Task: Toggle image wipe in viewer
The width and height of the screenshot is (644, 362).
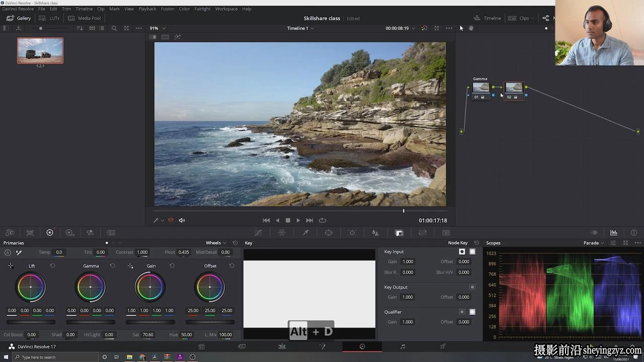Action: (153, 37)
